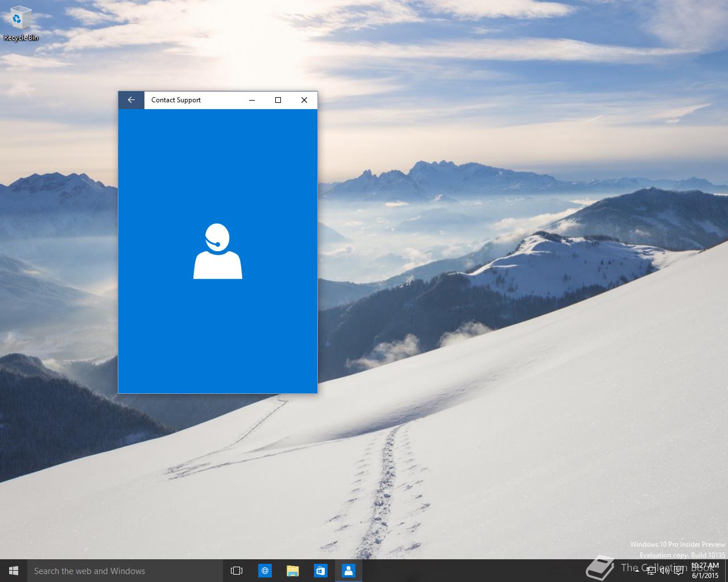Close the Contact Support window
Screen dimensions: 728x582
[304, 100]
